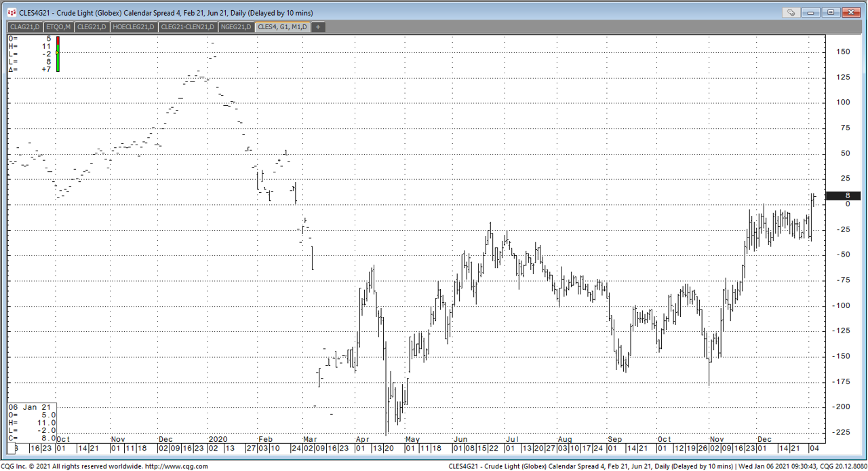The width and height of the screenshot is (868, 471).
Task: Click the 2020 year label on time axis
Action: (218, 439)
